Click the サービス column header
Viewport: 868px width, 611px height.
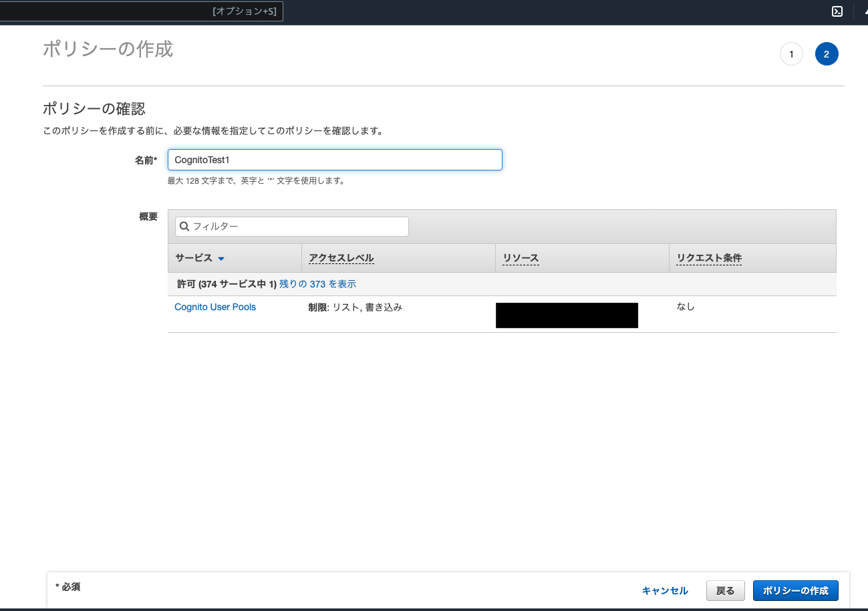click(194, 258)
